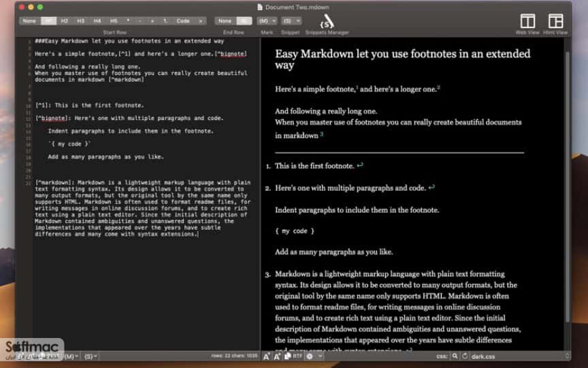Set Start Row to H1 heading

(48, 21)
